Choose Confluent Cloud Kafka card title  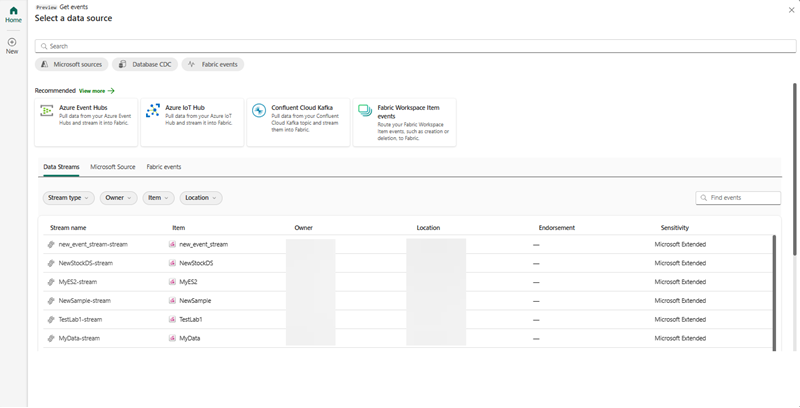(x=302, y=108)
